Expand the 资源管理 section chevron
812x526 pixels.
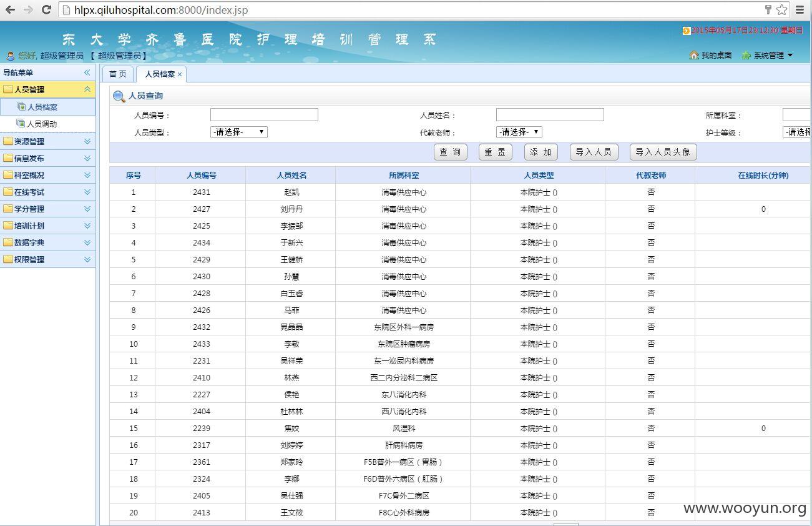click(87, 141)
